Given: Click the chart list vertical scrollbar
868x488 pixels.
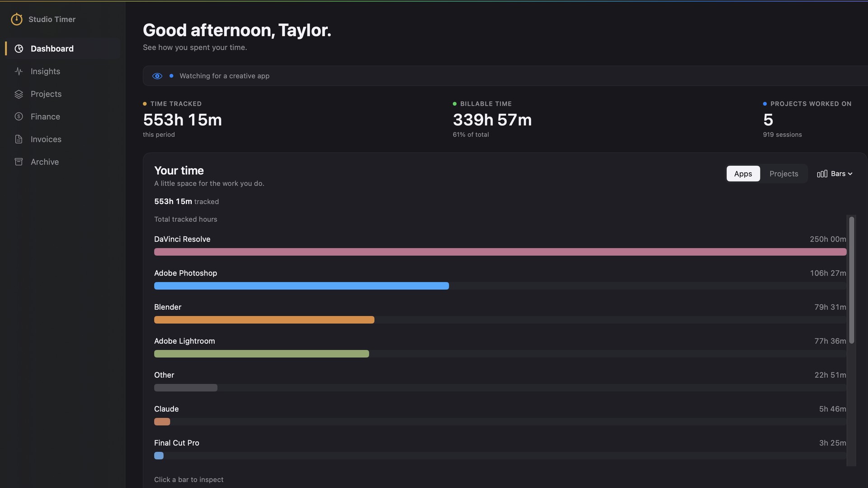Looking at the screenshot, I should pos(851,280).
